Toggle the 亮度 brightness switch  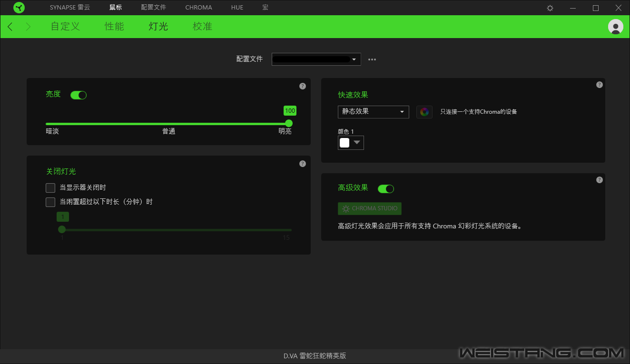tap(79, 95)
